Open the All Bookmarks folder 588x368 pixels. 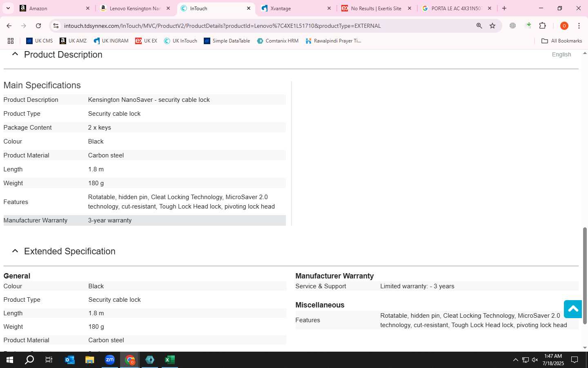(562, 41)
